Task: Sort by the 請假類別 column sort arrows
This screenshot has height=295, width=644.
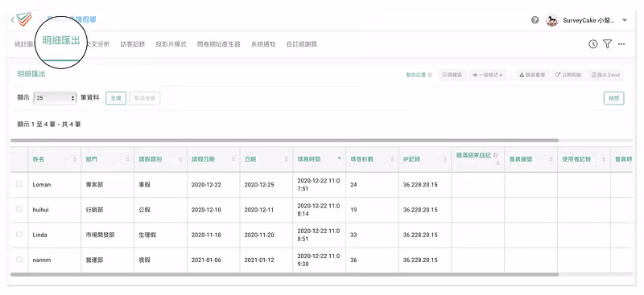Action: [x=180, y=159]
